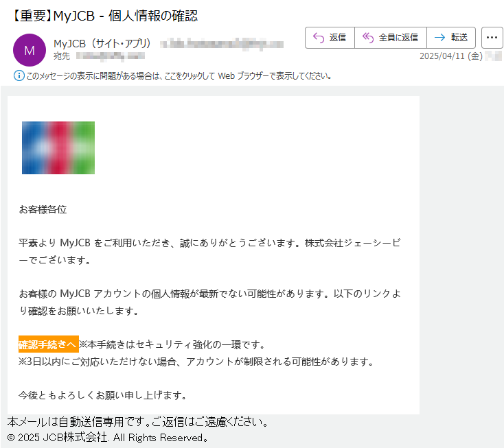Click the email subject 【重要】MyJCB - 個人情報の確認

[x=105, y=16]
